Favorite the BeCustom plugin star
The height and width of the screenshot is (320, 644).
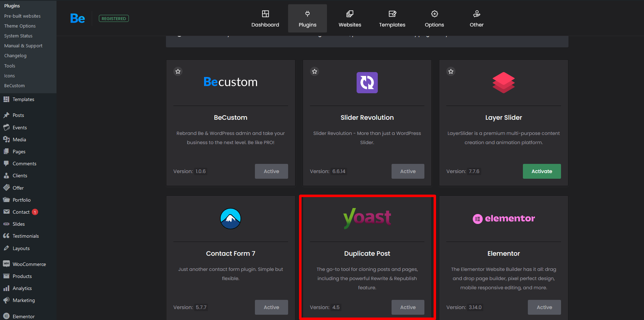[x=178, y=71]
